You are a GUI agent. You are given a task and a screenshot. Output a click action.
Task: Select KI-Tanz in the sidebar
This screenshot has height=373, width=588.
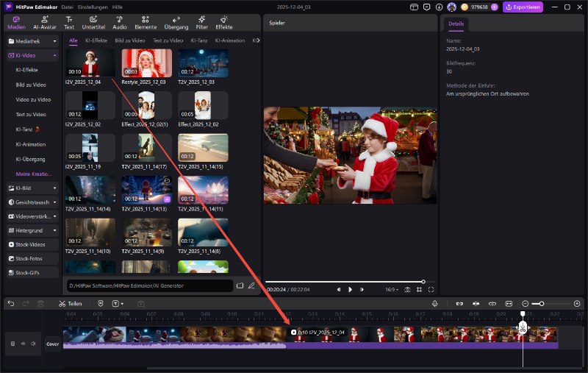[27, 129]
